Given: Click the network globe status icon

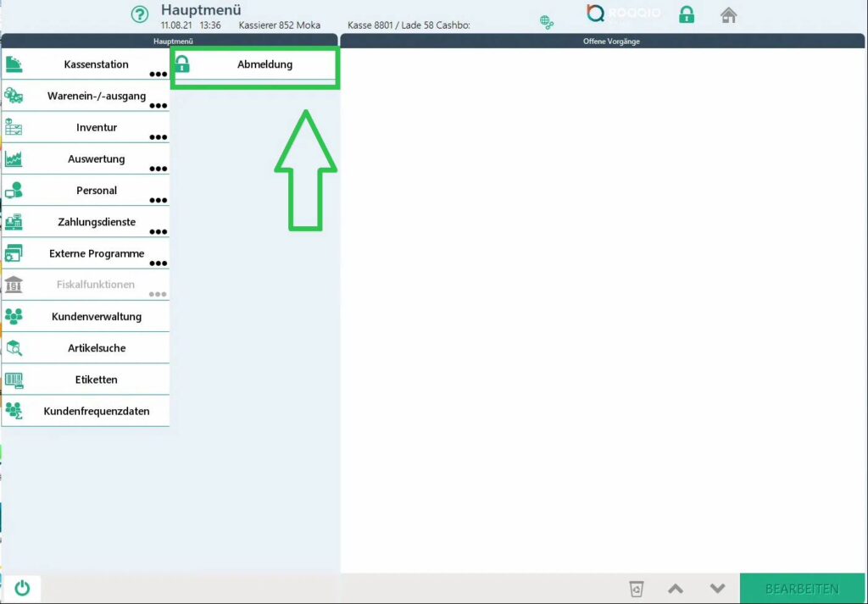Looking at the screenshot, I should [x=547, y=22].
